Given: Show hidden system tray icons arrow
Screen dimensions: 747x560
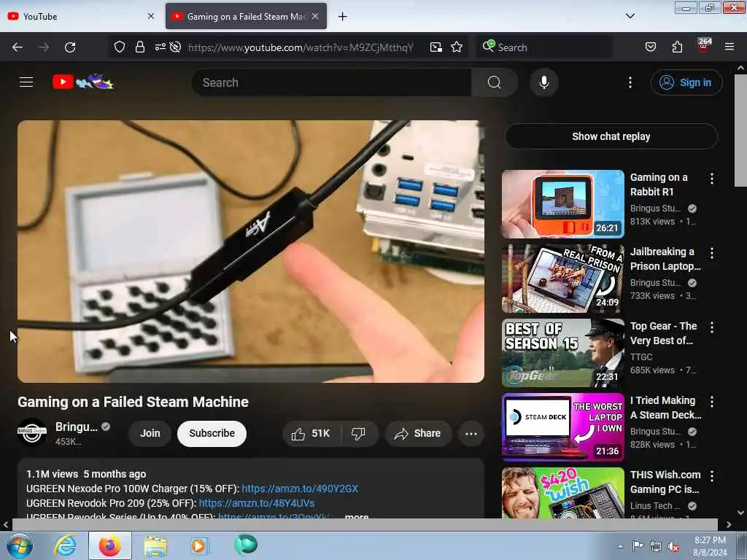Looking at the screenshot, I should point(620,546).
